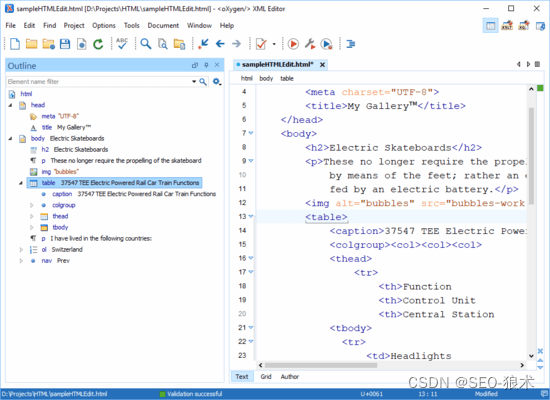Open the Outline settings gear icon
This screenshot has height=400, width=550.
[217, 82]
